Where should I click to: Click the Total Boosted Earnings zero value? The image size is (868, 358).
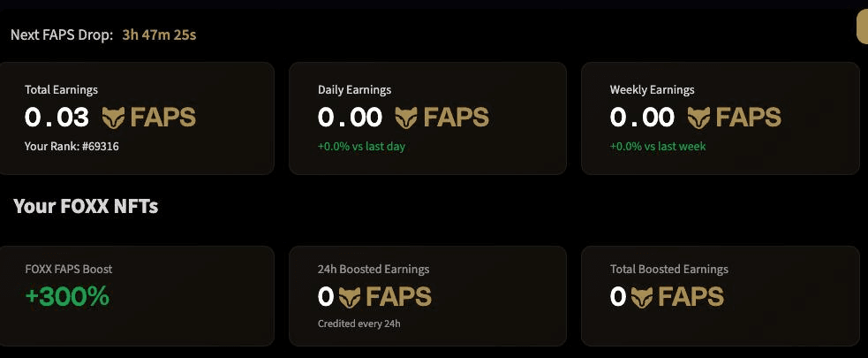[x=618, y=297]
